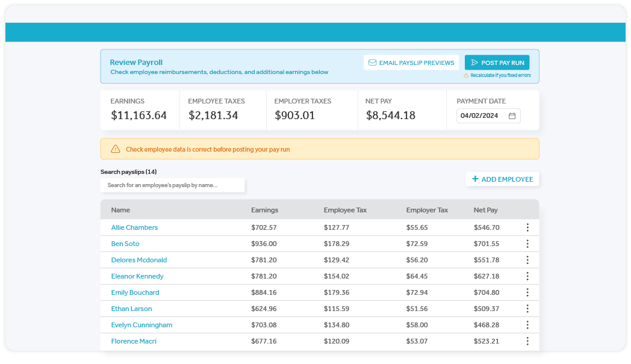Image resolution: width=631 pixels, height=364 pixels.
Task: Show more options for Emily Bouchard
Action: click(x=527, y=292)
